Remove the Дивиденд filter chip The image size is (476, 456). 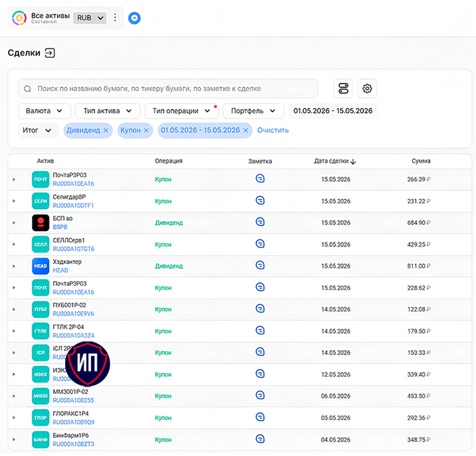click(x=106, y=130)
